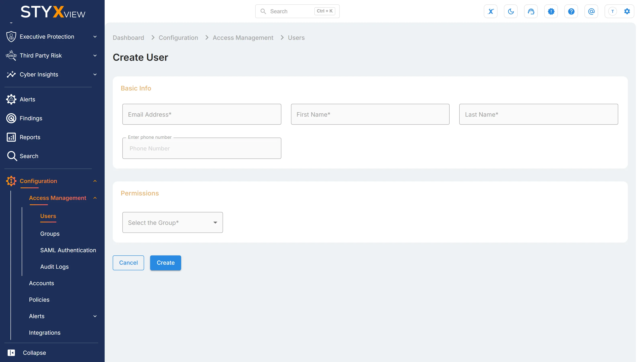The image size is (644, 362).
Task: Open the Accounts menu item
Action: (x=41, y=283)
